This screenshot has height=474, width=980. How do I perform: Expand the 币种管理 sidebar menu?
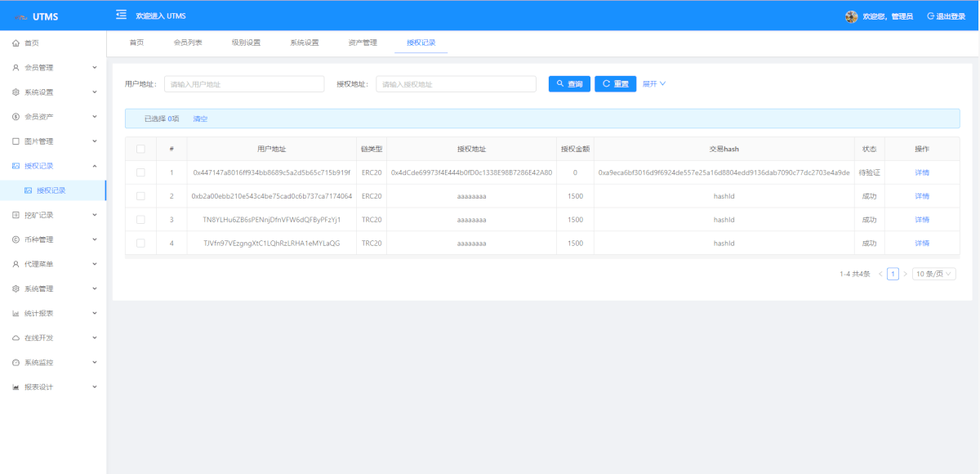click(53, 239)
